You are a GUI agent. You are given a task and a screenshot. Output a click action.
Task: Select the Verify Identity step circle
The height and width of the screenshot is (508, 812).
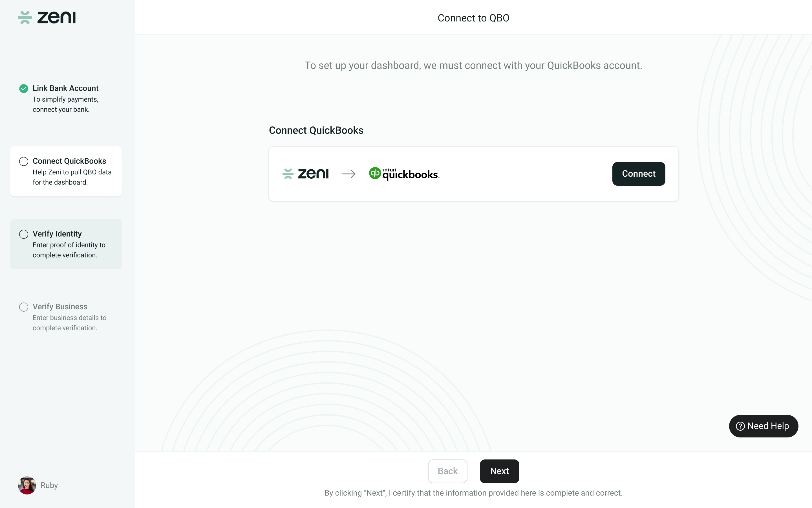(x=23, y=234)
